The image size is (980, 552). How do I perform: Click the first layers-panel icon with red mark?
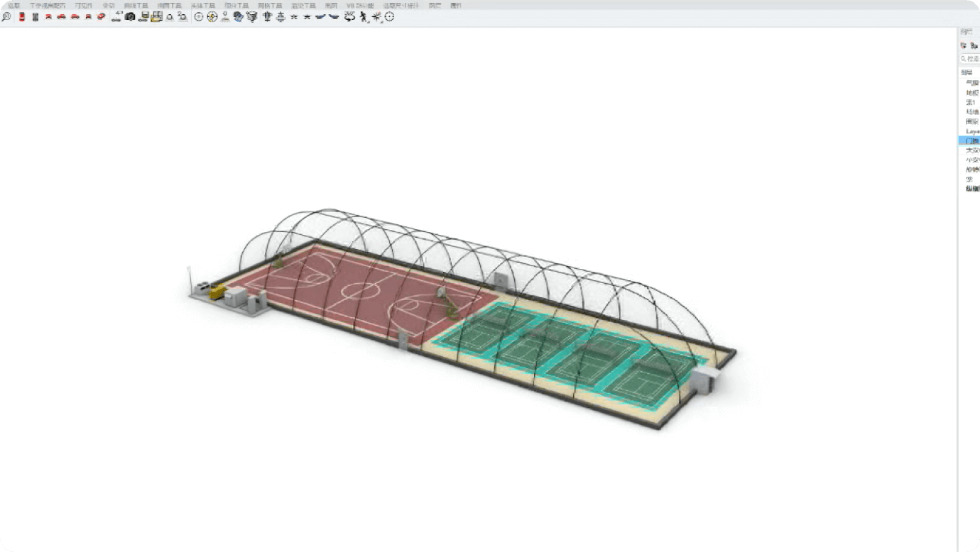[x=964, y=45]
